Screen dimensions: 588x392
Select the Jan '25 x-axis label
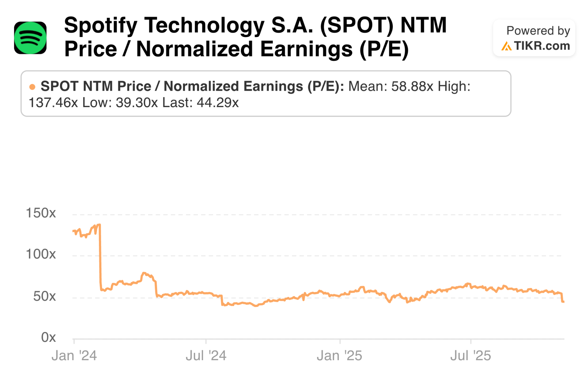coord(340,356)
